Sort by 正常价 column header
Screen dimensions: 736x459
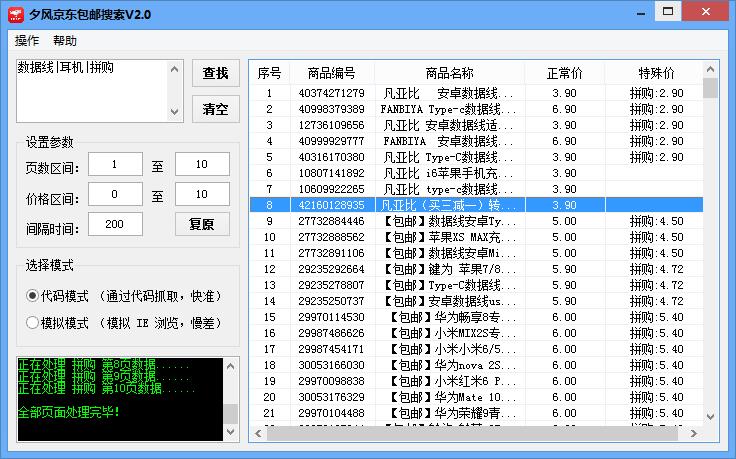pos(565,73)
